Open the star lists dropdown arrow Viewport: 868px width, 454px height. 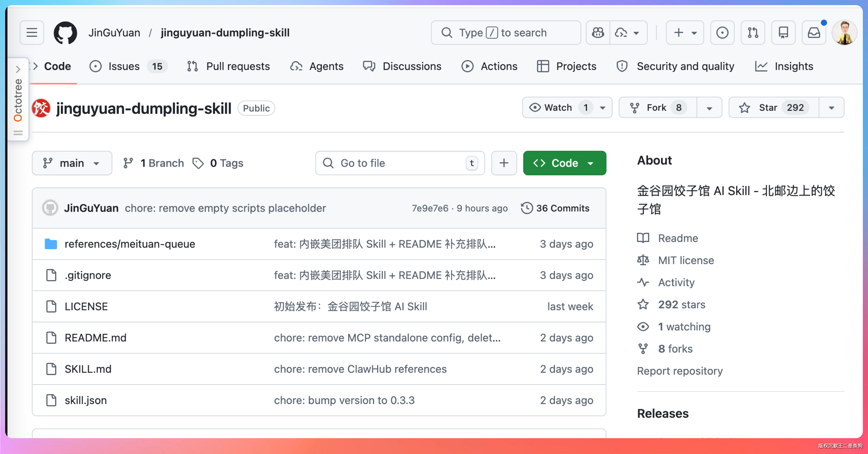coord(831,108)
